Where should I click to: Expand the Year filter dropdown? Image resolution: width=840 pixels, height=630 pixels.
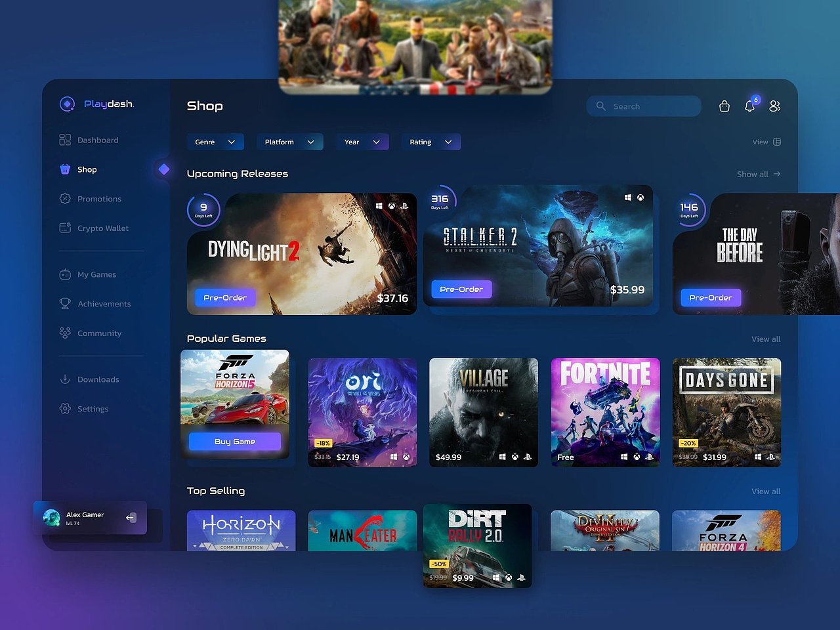pos(362,142)
